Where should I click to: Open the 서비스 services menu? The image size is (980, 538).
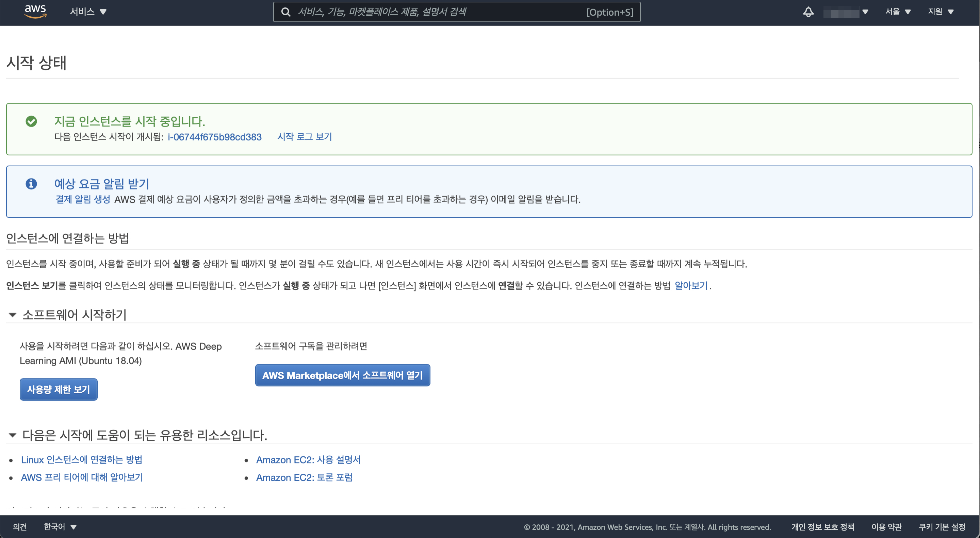88,12
